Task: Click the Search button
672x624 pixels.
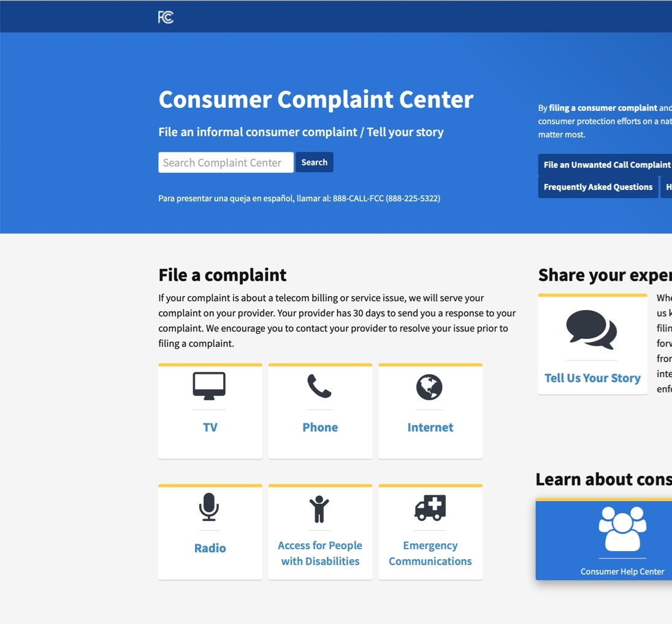Action: (314, 162)
